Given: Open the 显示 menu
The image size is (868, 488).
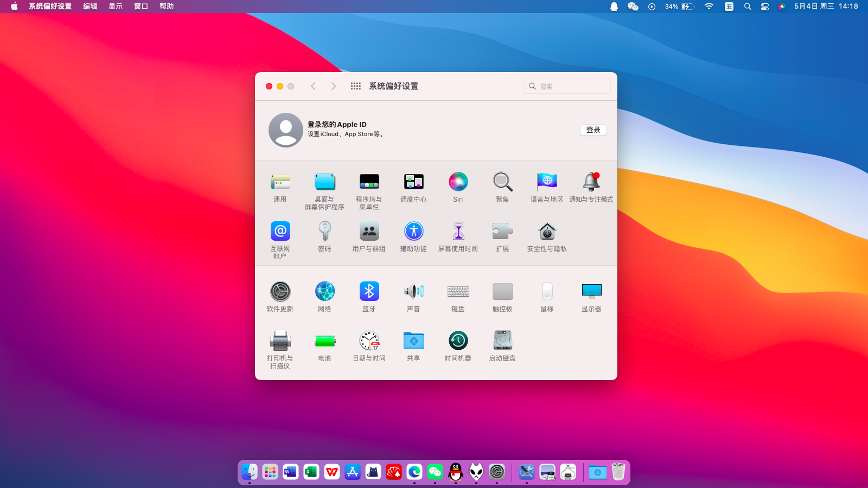Looking at the screenshot, I should click(x=116, y=7).
